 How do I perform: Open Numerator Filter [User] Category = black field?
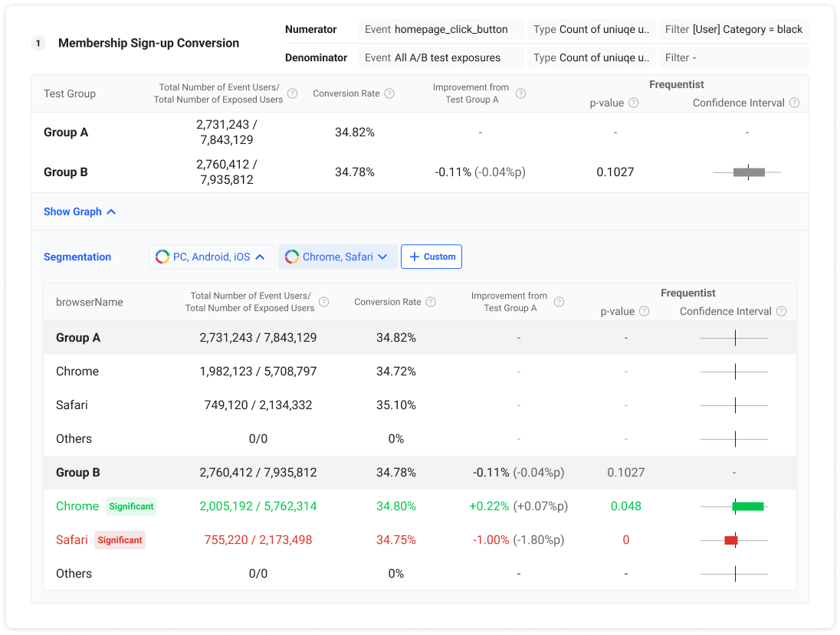click(734, 29)
